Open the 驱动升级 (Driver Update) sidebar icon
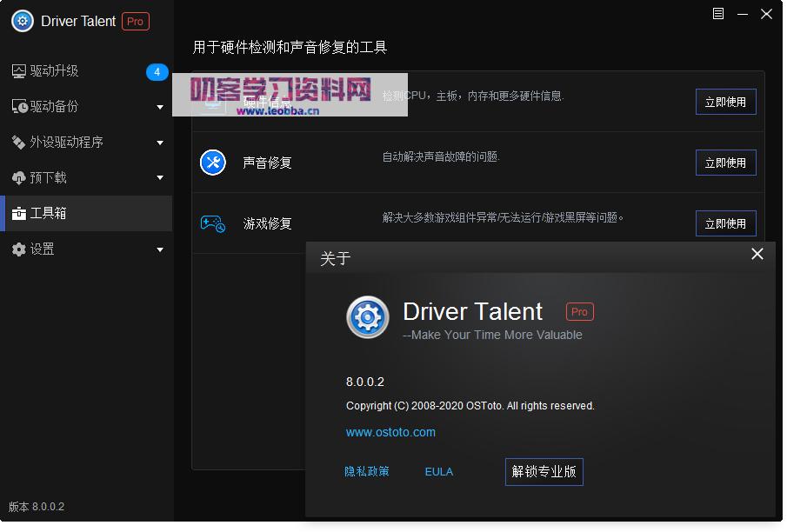 (x=21, y=71)
